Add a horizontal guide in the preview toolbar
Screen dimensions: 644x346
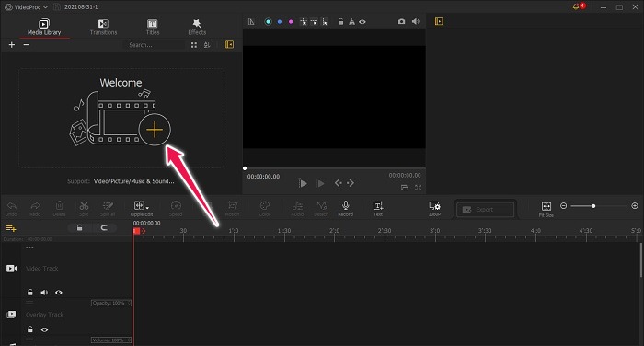tap(315, 22)
